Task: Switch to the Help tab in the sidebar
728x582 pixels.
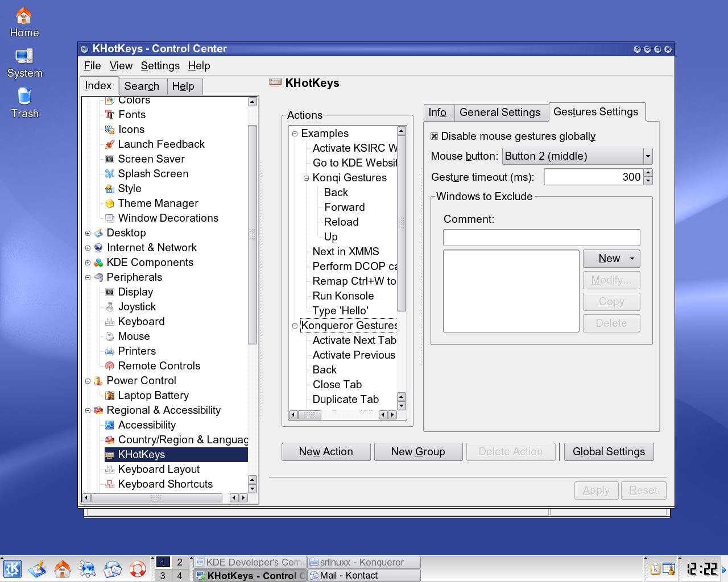Action: (183, 86)
